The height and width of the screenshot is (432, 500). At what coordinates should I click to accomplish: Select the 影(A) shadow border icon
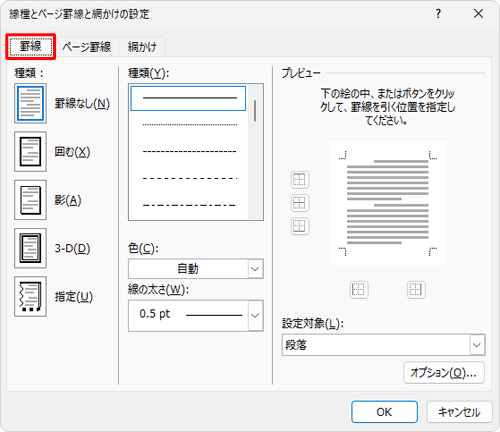30,200
